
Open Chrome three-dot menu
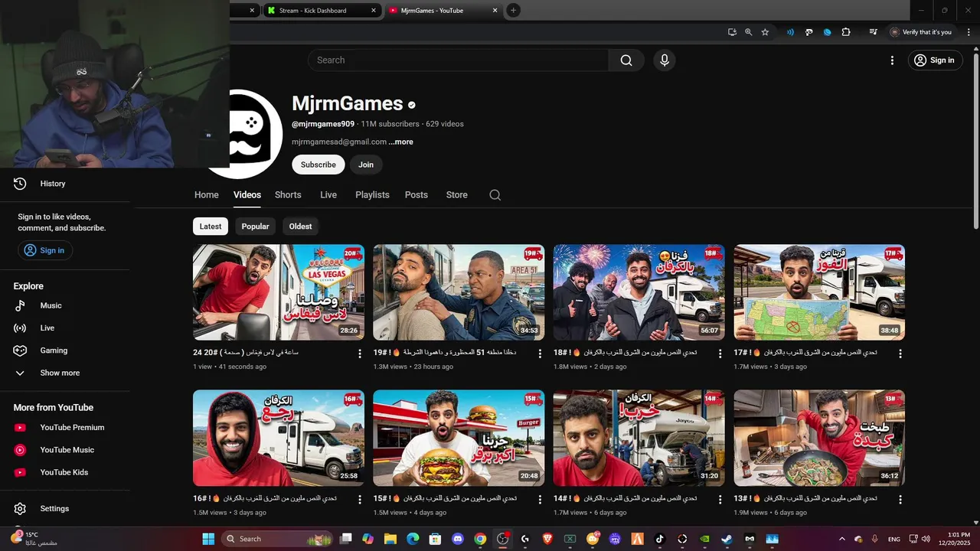(x=970, y=32)
